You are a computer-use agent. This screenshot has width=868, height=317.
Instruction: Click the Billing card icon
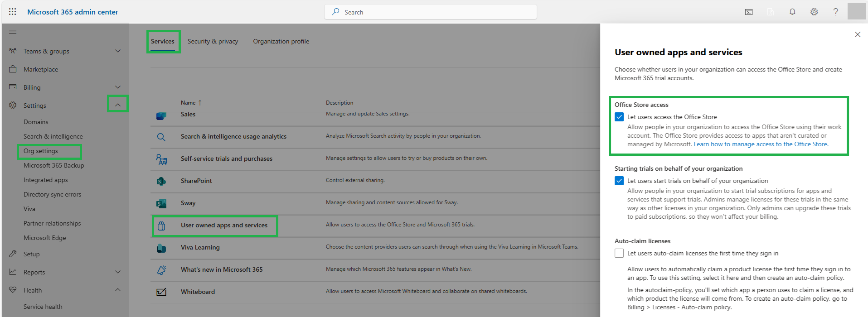(x=13, y=87)
